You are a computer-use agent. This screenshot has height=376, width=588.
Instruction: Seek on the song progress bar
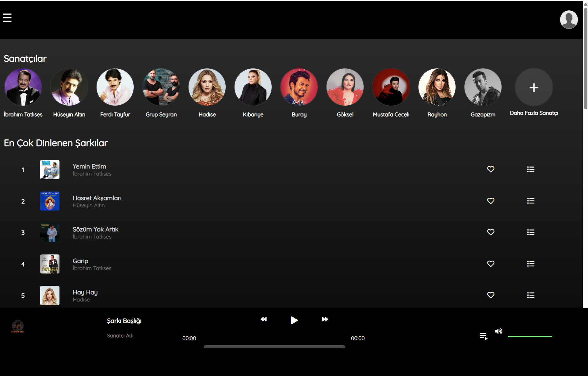(x=274, y=347)
